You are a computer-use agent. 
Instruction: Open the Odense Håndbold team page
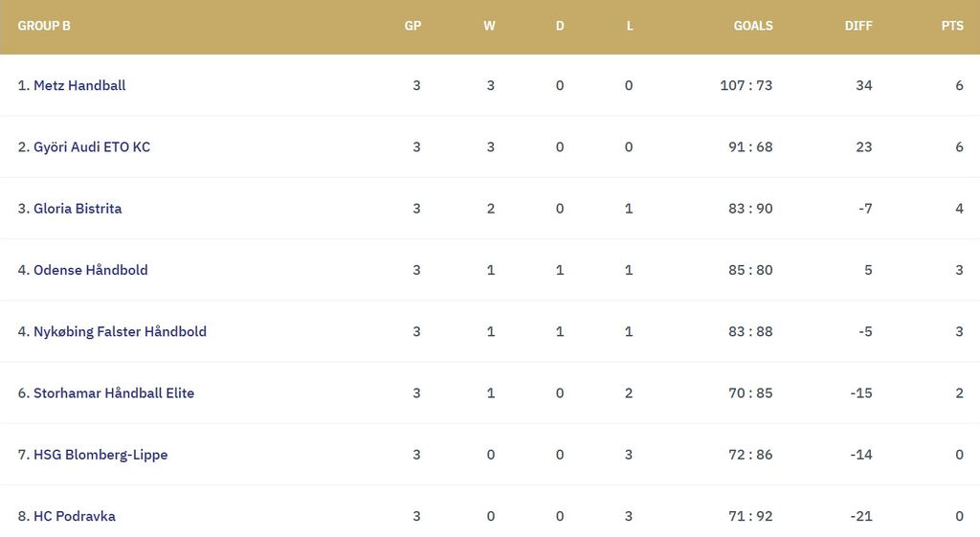pos(91,270)
